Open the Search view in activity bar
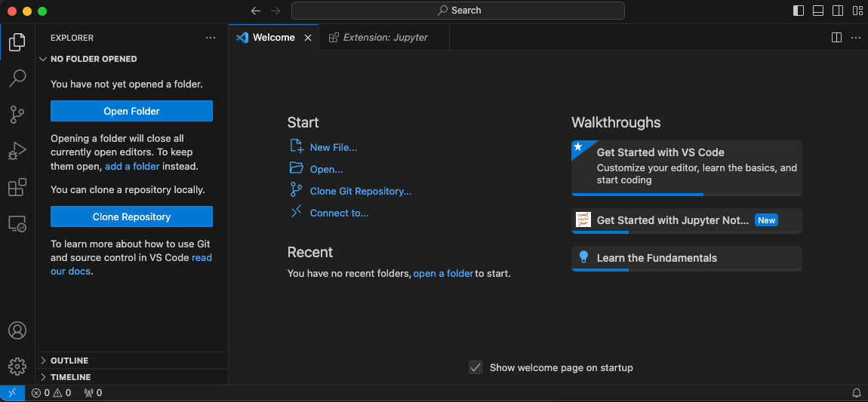Image resolution: width=868 pixels, height=402 pixels. click(x=17, y=78)
